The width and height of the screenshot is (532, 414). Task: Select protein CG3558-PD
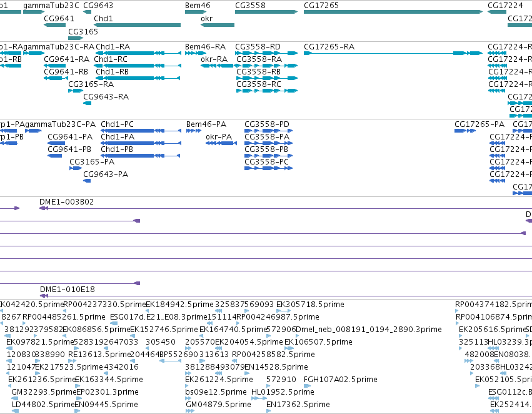click(x=269, y=131)
